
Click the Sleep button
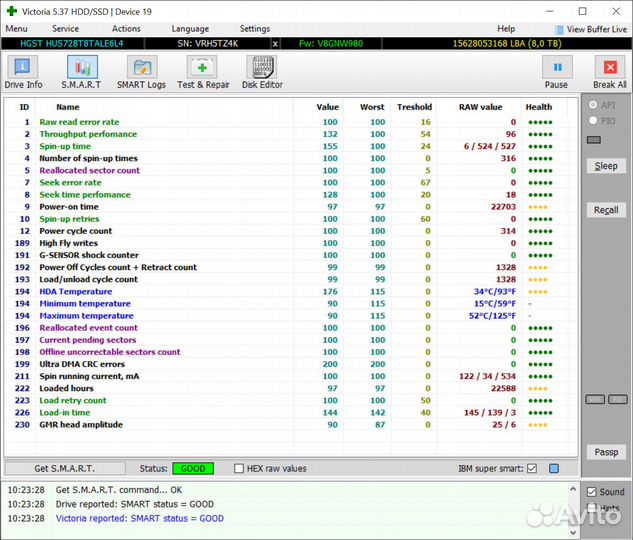tap(606, 166)
